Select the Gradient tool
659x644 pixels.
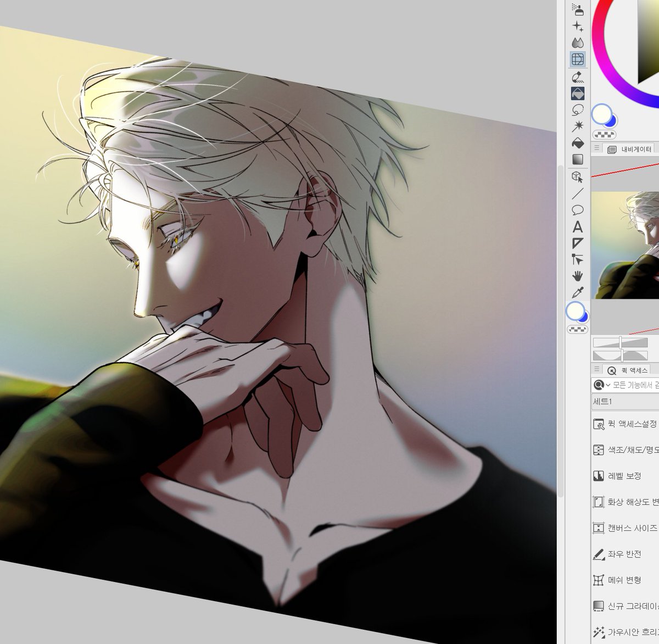coord(577,159)
